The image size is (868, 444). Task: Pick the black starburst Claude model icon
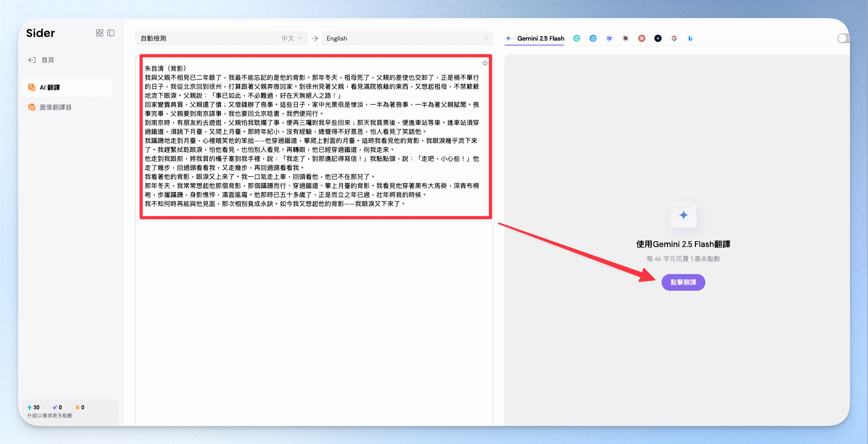click(626, 38)
